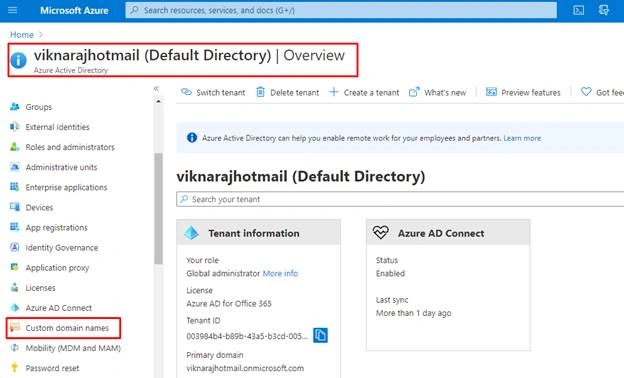624x378 pixels.
Task: Open Preview features toolbar button
Action: (x=523, y=92)
